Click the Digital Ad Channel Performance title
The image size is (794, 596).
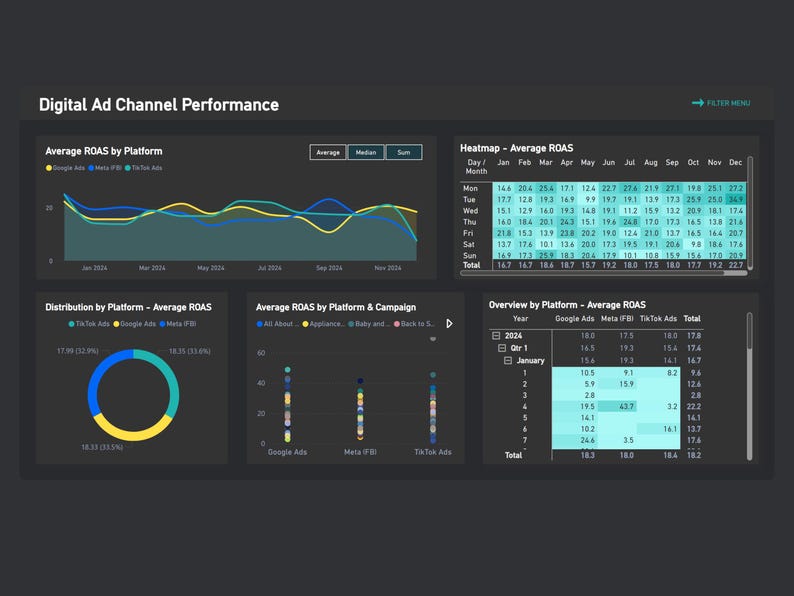tap(159, 105)
